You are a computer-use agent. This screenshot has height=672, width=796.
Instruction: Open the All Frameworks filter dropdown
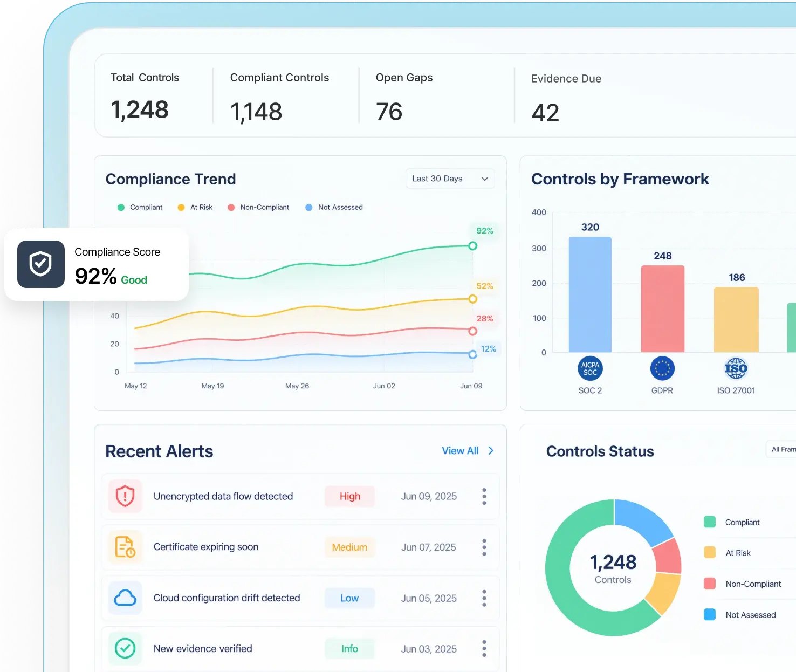[x=781, y=449]
